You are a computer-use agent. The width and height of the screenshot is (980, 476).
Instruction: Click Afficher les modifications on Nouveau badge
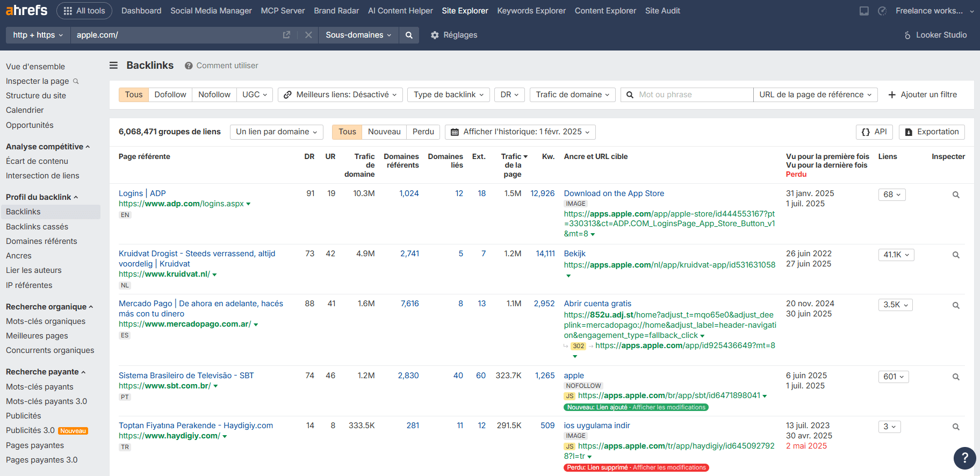tap(669, 407)
